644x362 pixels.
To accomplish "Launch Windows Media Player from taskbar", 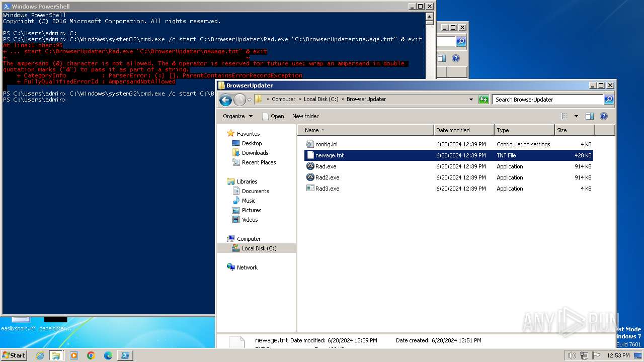I will (74, 355).
